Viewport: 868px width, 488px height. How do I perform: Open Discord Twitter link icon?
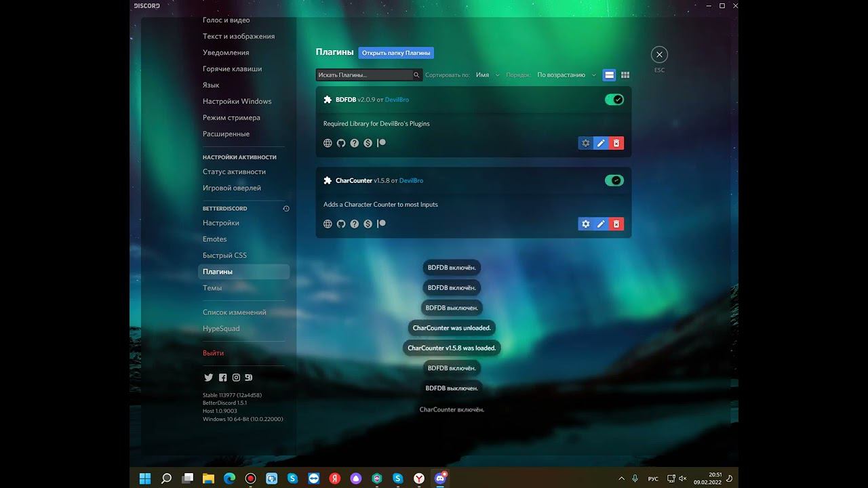pos(209,378)
